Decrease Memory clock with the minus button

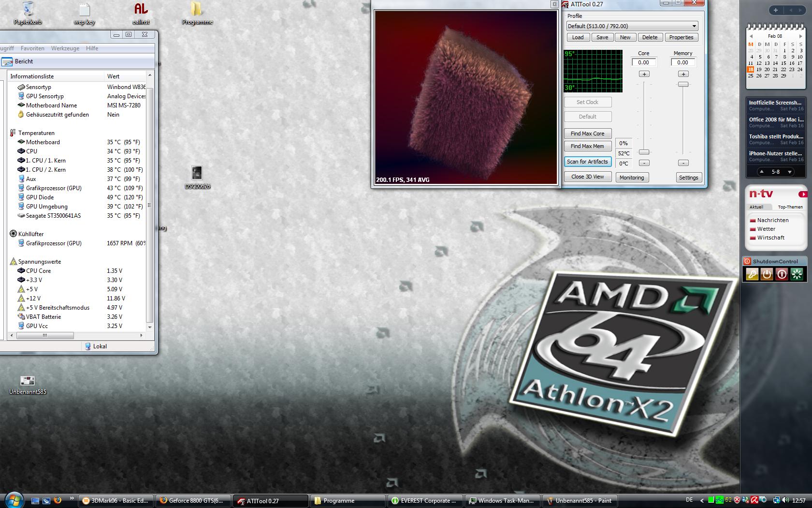(683, 163)
